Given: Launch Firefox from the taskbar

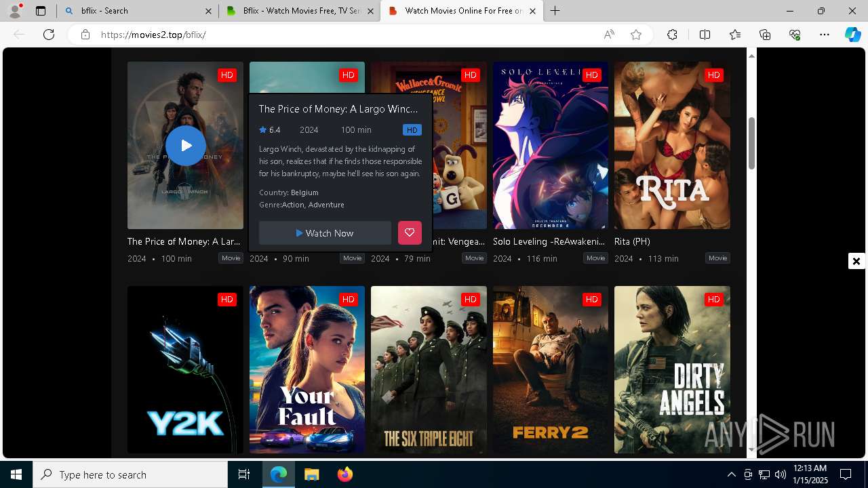Looking at the screenshot, I should 345,474.
